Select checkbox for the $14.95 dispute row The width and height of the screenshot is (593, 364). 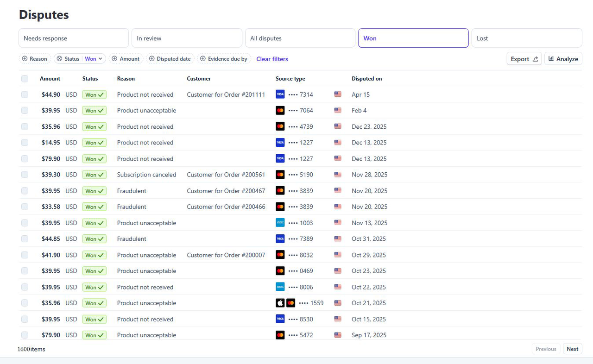[25, 143]
